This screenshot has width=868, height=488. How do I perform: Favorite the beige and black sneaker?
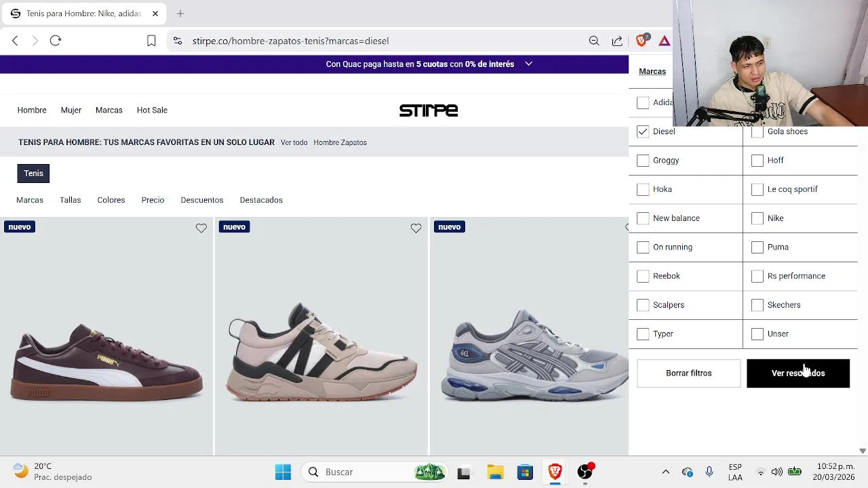[x=416, y=228]
